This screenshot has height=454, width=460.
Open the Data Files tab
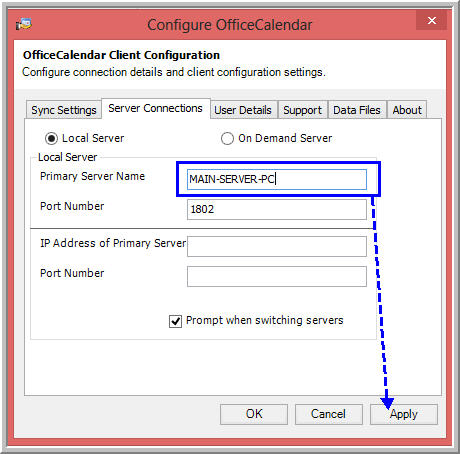click(357, 110)
